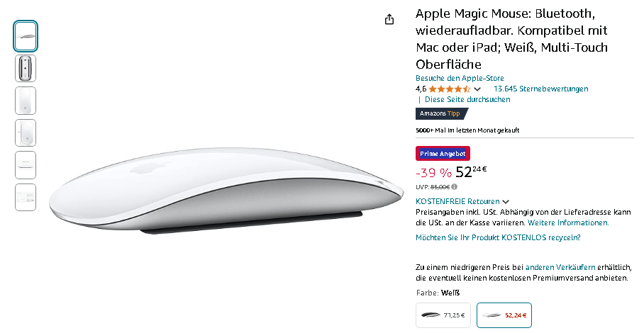The image size is (644, 333).
Task: Click the star rating icons
Action: [450, 89]
